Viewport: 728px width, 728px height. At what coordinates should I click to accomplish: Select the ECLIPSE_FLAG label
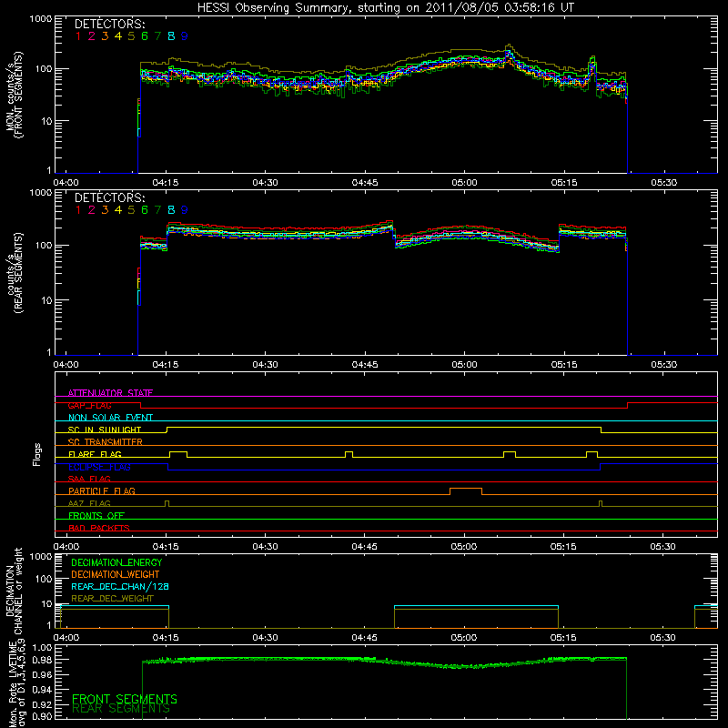coord(99,467)
